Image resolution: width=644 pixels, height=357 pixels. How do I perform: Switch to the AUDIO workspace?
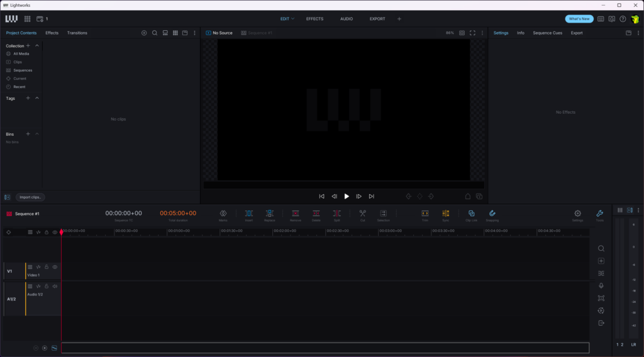[x=347, y=19]
